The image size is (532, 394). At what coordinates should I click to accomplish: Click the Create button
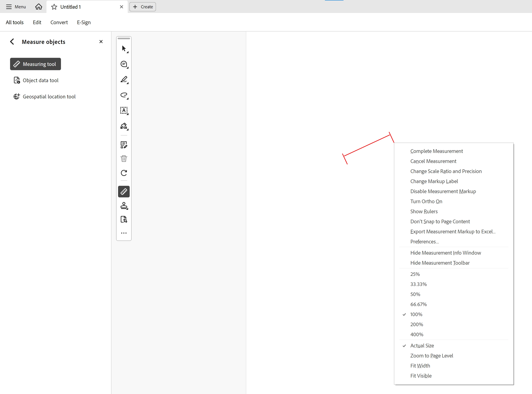point(142,7)
